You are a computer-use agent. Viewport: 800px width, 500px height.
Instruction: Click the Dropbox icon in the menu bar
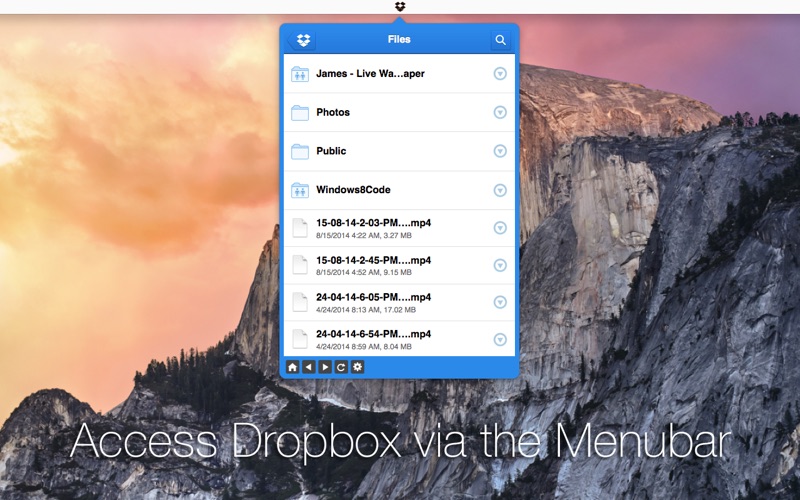click(x=400, y=6)
